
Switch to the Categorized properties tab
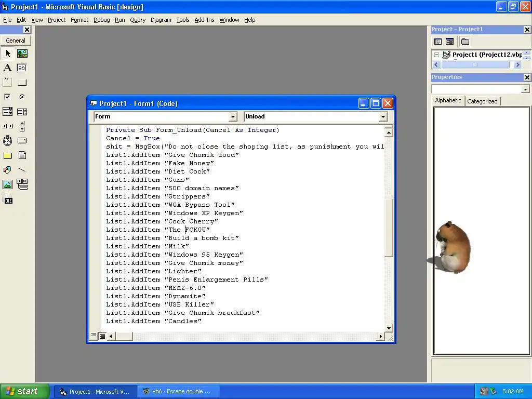click(482, 101)
